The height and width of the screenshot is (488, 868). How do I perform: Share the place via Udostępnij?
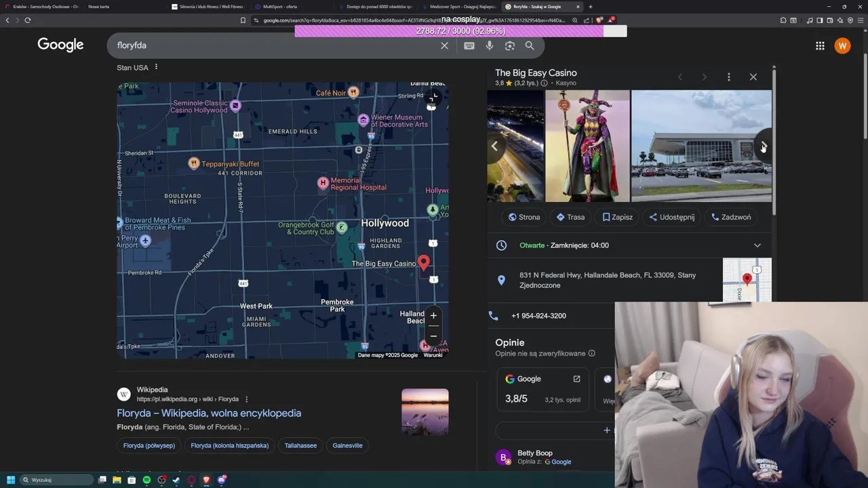coord(671,217)
